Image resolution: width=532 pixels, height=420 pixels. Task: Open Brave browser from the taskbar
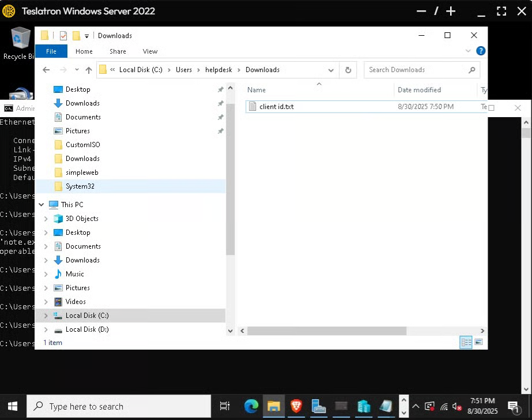296,406
